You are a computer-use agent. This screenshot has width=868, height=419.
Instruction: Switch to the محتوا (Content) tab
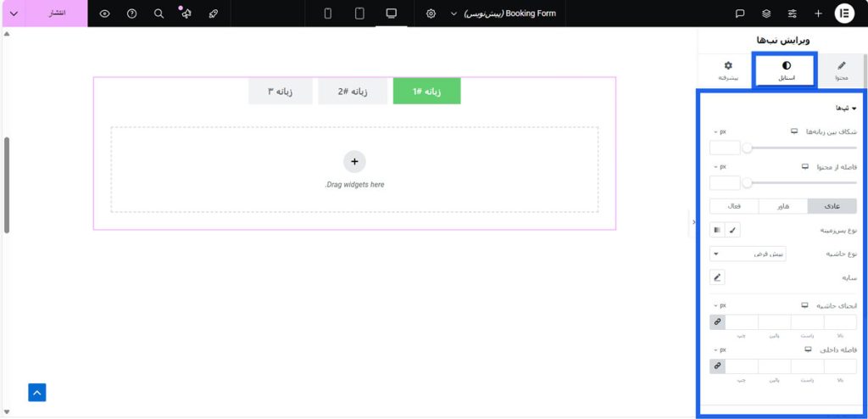click(841, 70)
